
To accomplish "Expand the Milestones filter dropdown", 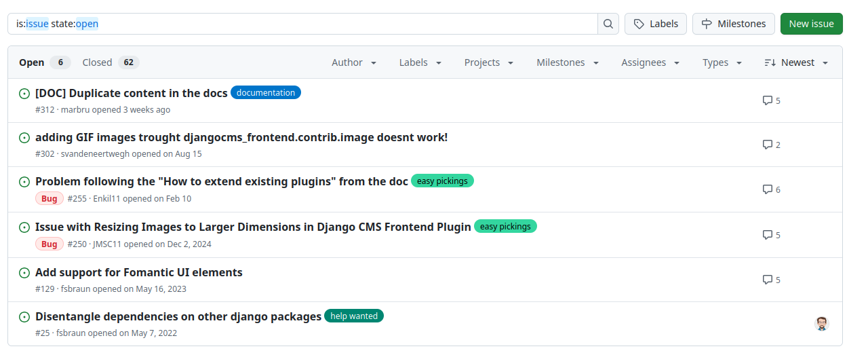I will [x=568, y=62].
